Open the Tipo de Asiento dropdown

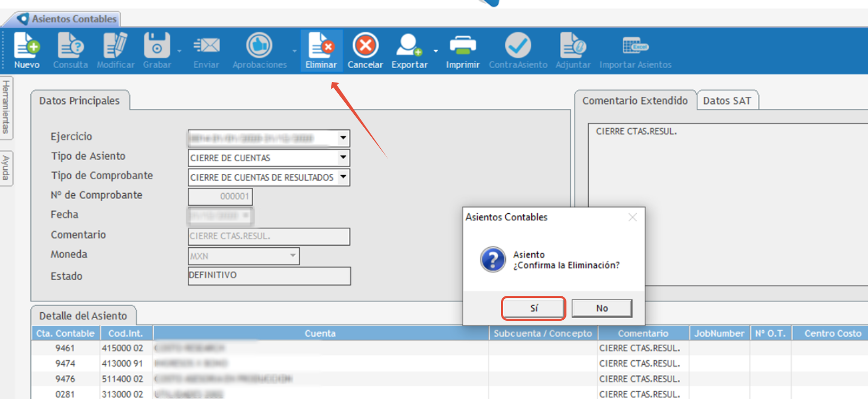(344, 157)
